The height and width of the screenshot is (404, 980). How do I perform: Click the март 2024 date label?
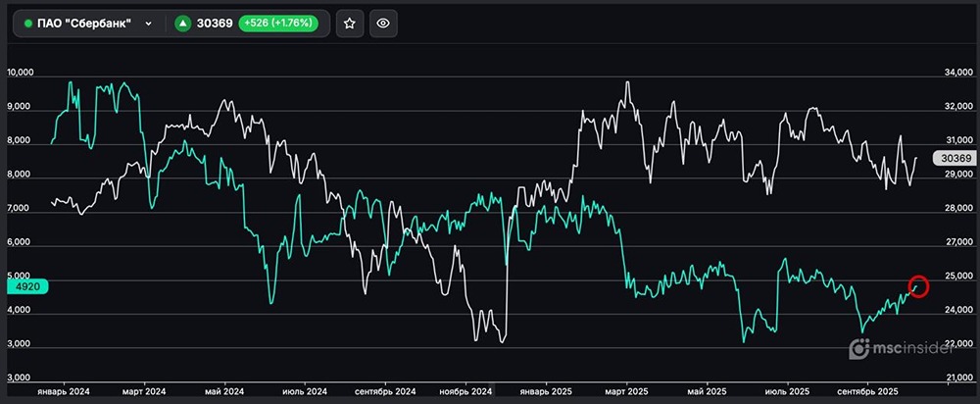pos(144,391)
